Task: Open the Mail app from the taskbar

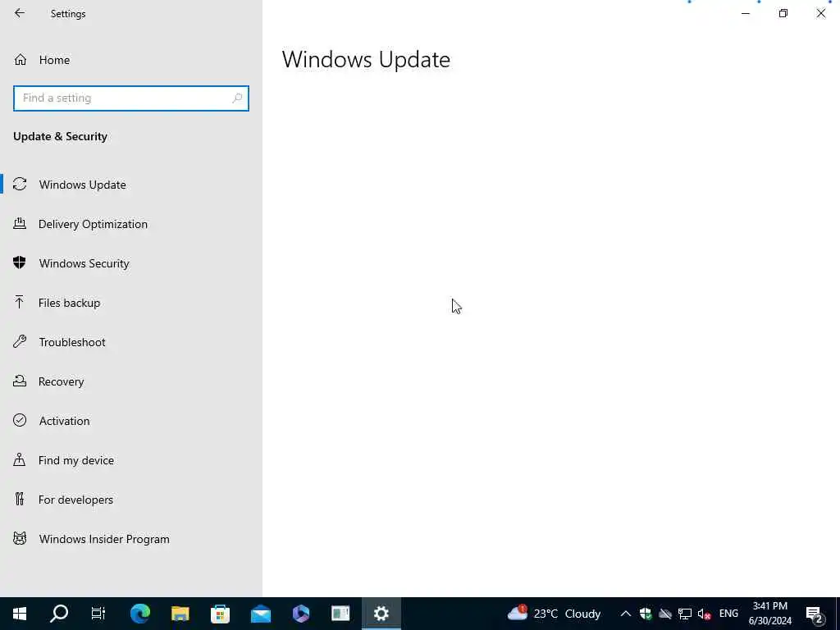Action: (260, 614)
